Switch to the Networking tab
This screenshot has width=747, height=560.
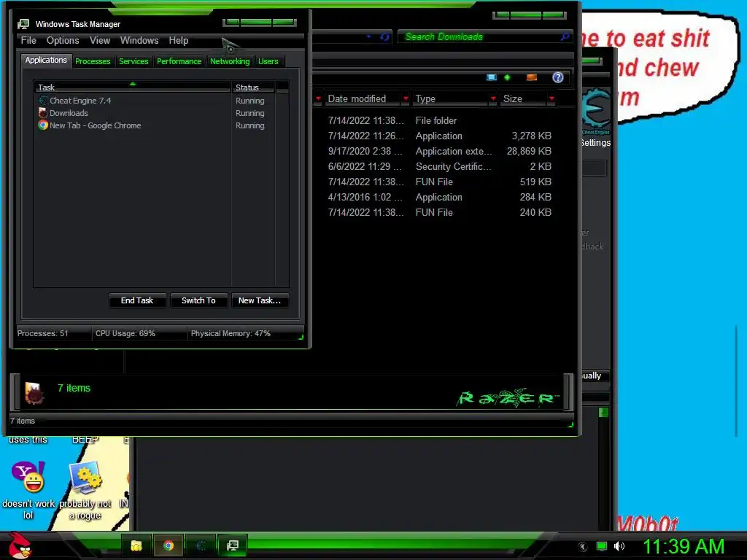tap(230, 61)
